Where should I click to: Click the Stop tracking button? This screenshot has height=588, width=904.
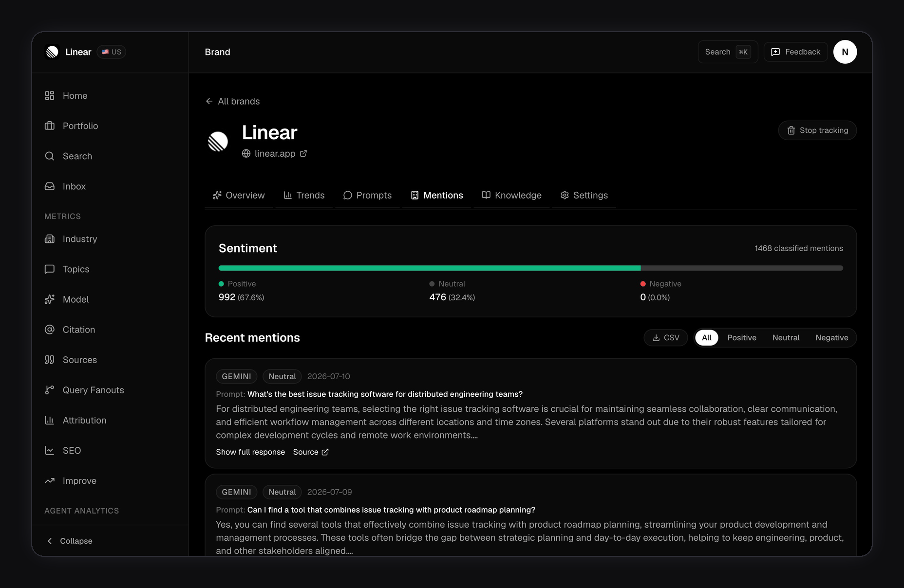pos(817,130)
